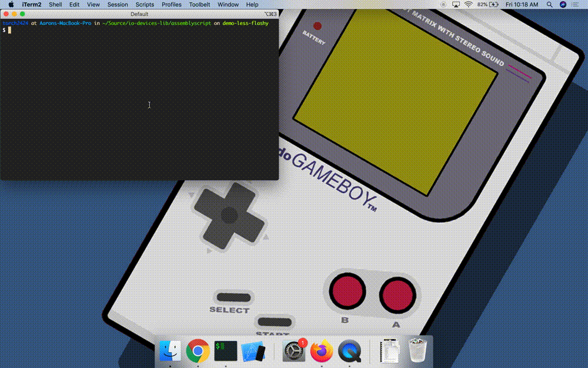Open the AirPlay display menu
This screenshot has height=368, width=588.
pos(456,5)
